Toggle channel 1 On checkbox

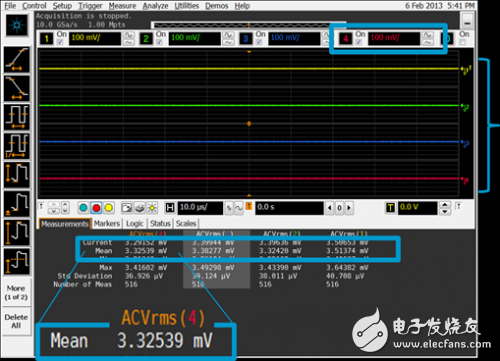(60, 42)
